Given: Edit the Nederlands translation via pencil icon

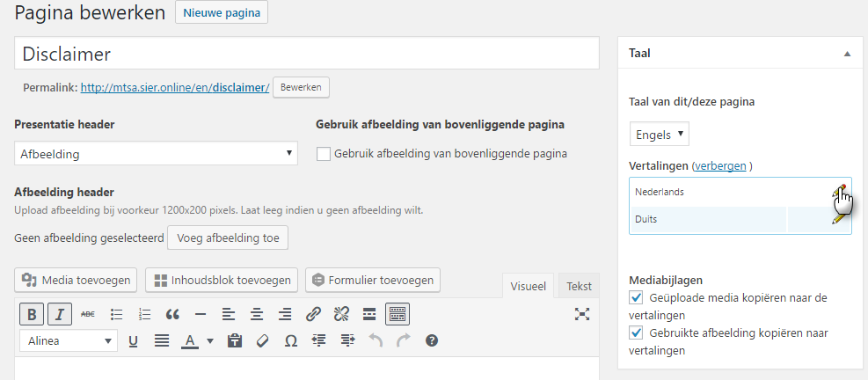Looking at the screenshot, I should pos(839,192).
